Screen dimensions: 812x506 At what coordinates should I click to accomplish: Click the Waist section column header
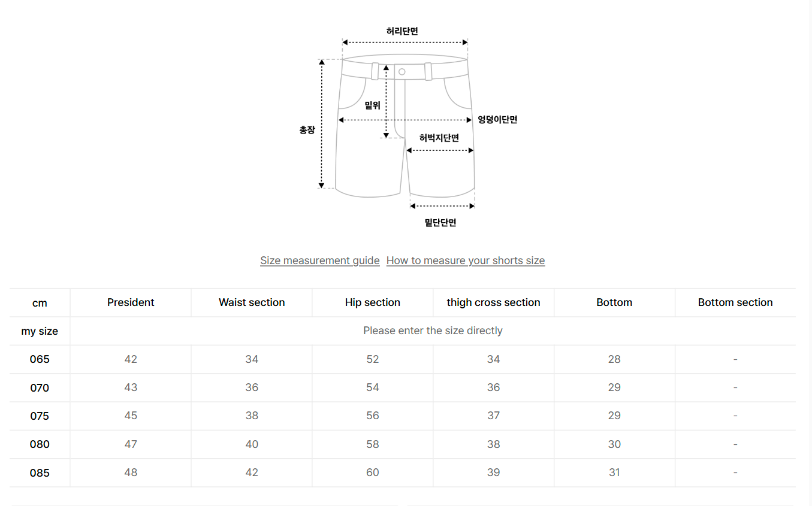point(252,302)
